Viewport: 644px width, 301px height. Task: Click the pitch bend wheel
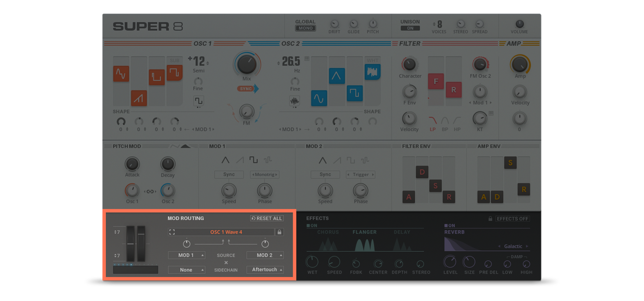(131, 244)
